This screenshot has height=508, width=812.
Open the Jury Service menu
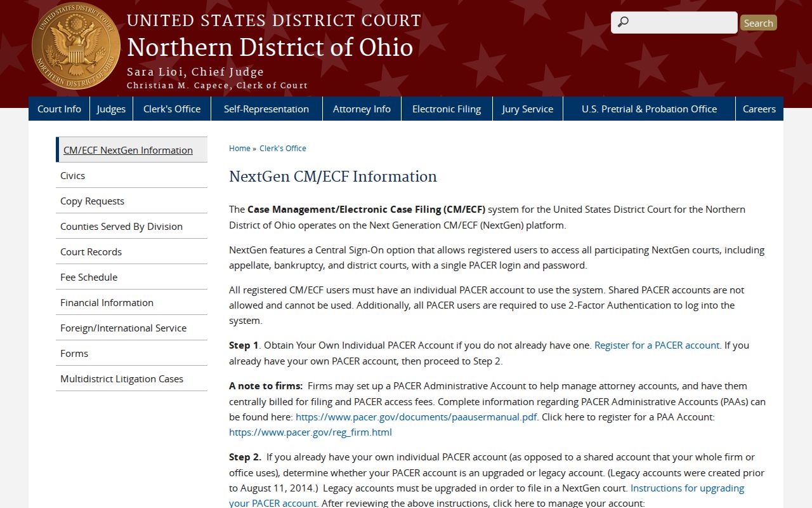(x=527, y=109)
